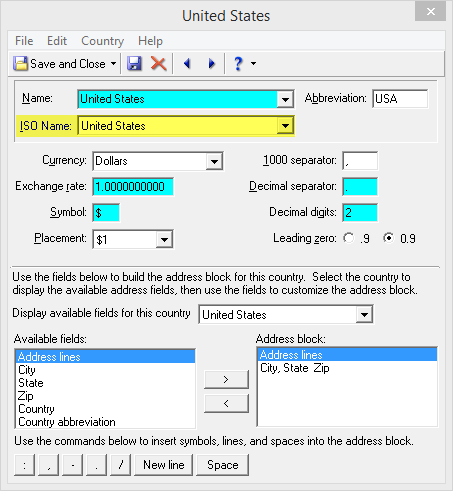Click the > button to add field

point(226,379)
